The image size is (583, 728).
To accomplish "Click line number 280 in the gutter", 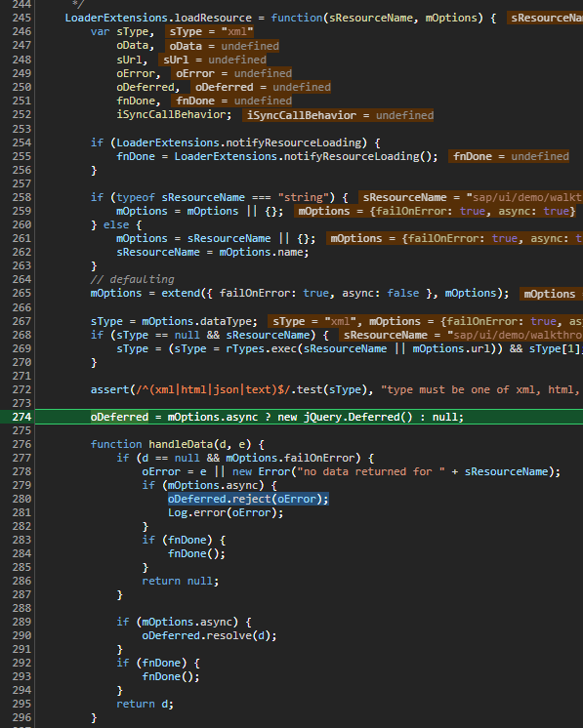I will pyautogui.click(x=21, y=499).
